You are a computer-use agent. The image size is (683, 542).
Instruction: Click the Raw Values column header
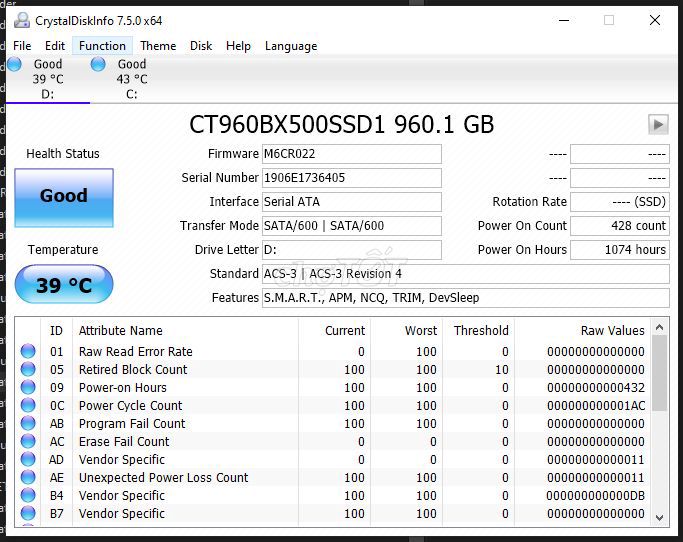[582, 331]
